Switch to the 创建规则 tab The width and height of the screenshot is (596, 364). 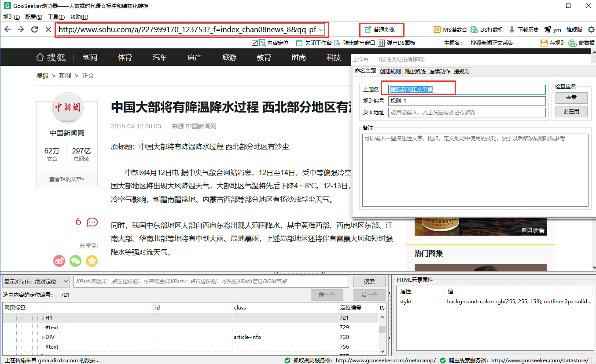pos(390,71)
